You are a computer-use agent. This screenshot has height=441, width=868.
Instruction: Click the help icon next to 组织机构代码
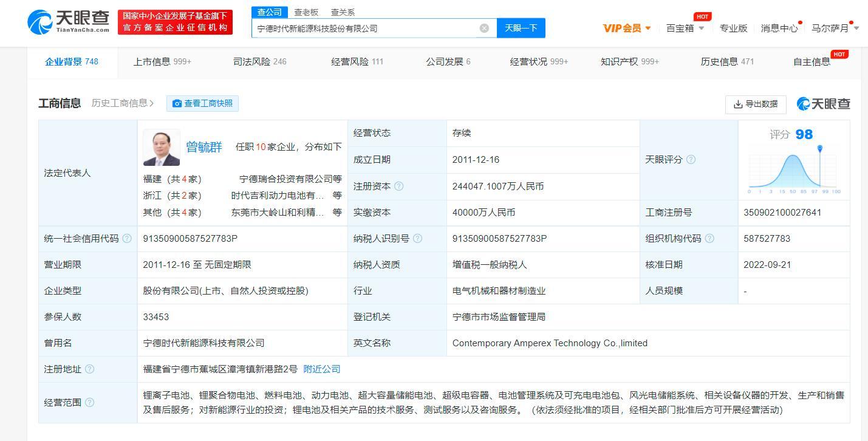710,238
